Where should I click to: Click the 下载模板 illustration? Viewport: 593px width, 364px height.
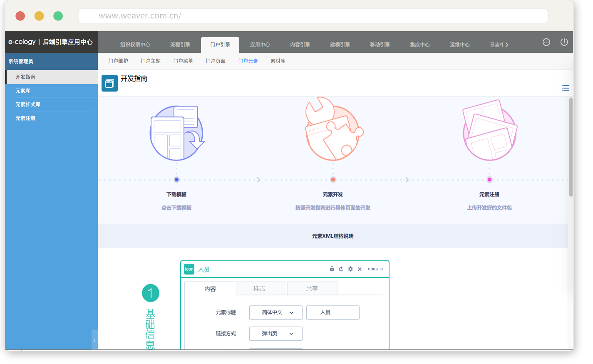177,133
